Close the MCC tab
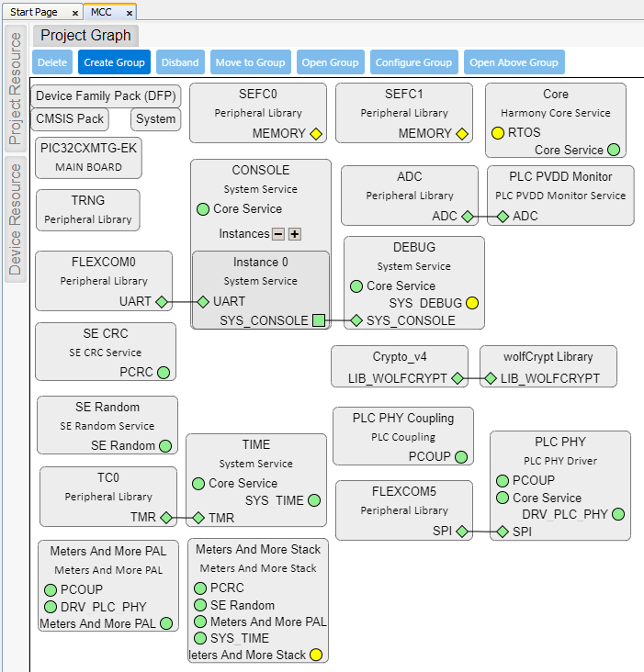Image resolution: width=644 pixels, height=672 pixels. pos(129,13)
